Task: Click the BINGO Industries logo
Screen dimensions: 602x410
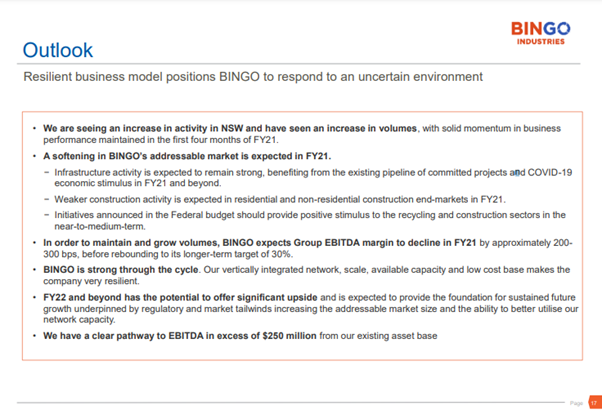Action: tap(541, 33)
